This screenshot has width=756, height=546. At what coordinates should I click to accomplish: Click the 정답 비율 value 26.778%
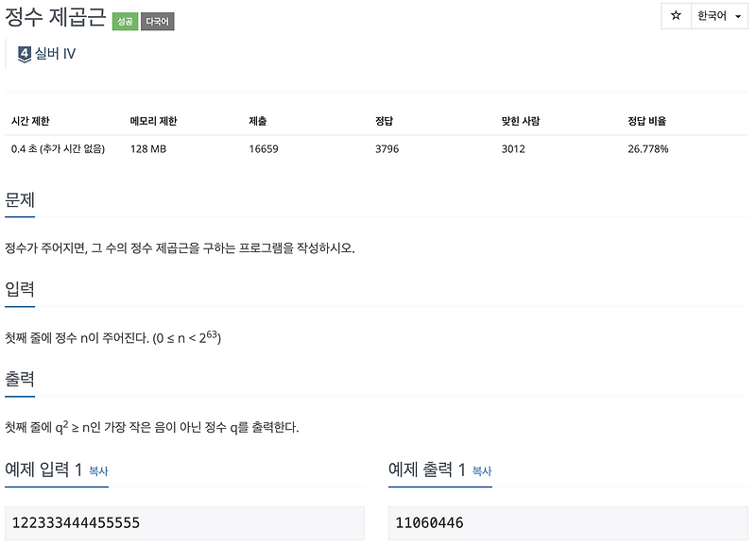[647, 148]
